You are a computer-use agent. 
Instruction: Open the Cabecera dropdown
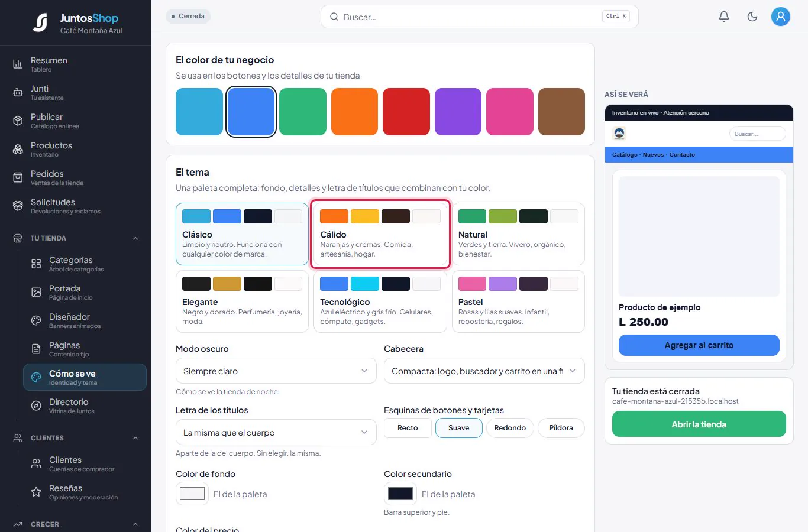click(x=484, y=371)
